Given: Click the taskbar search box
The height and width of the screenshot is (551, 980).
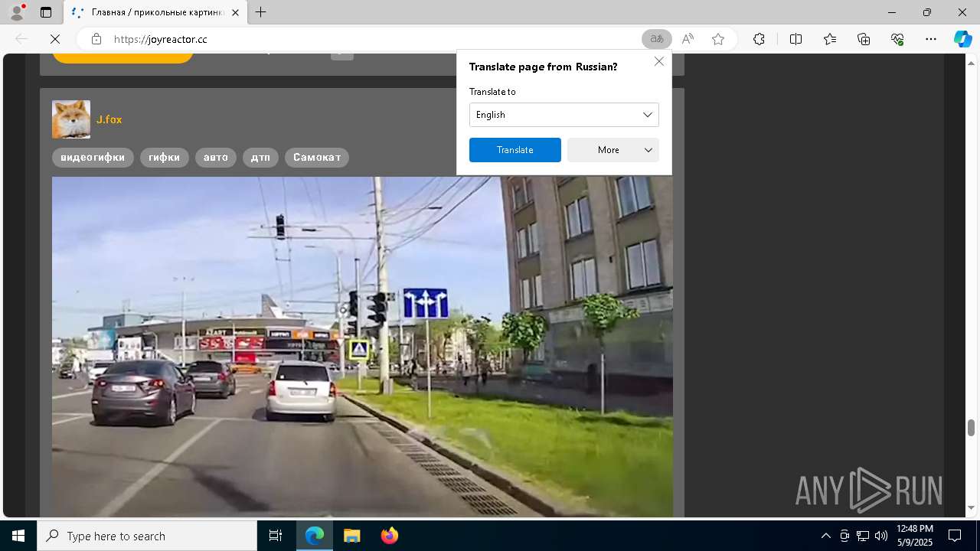Looking at the screenshot, I should point(147,536).
